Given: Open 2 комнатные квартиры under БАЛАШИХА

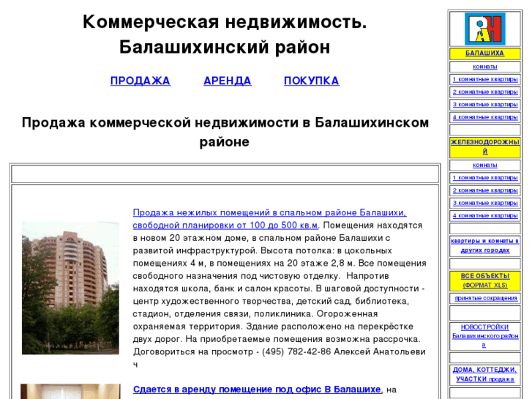Looking at the screenshot, I should [x=485, y=92].
